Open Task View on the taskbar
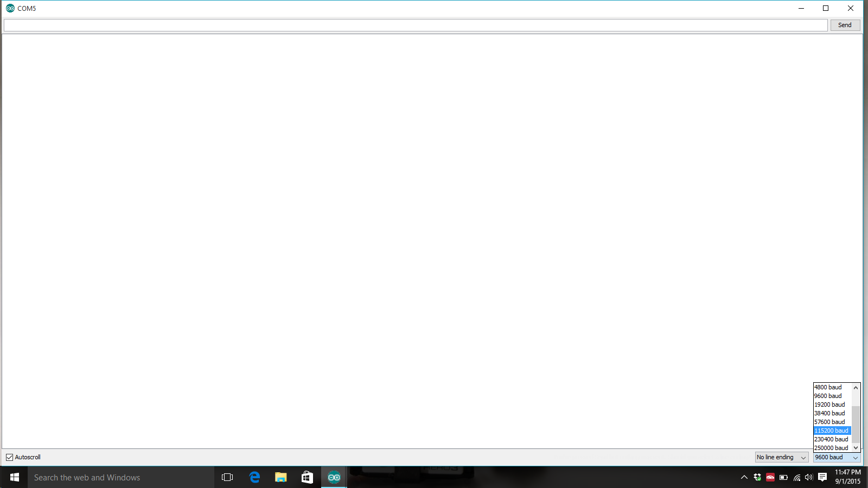The image size is (868, 488). 227,477
